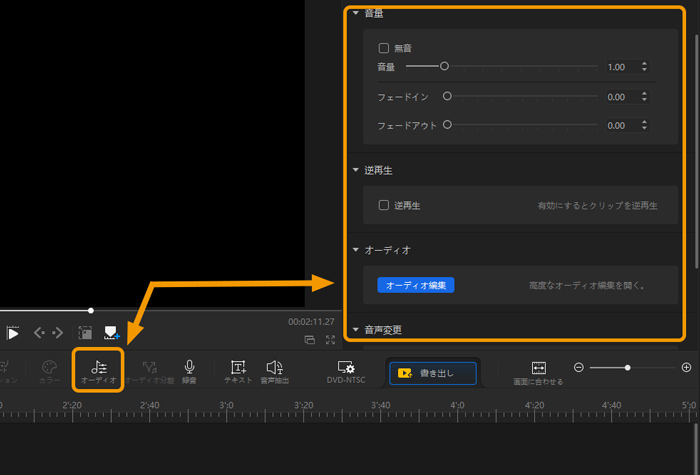Step to the next frame
The image size is (700, 475).
click(58, 333)
